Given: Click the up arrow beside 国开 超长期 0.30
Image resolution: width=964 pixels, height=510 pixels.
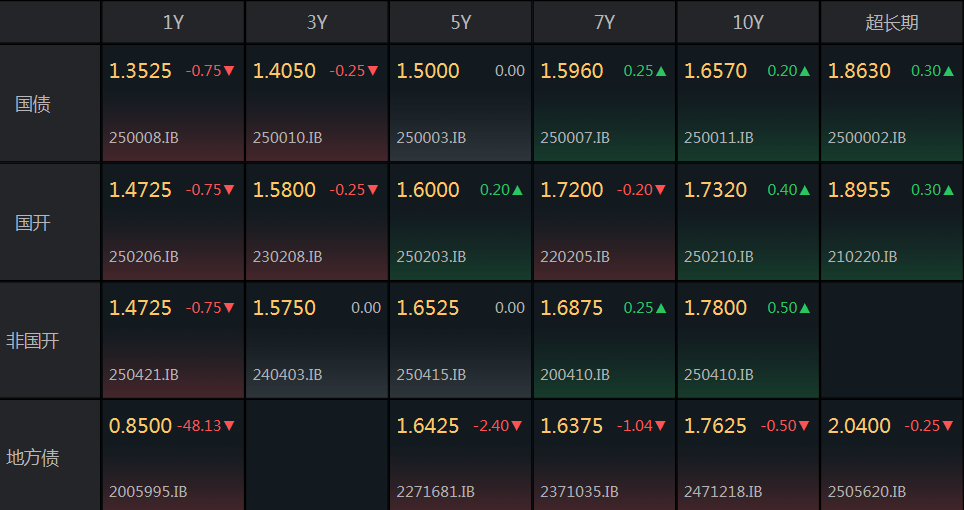Looking at the screenshot, I should pyautogui.click(x=949, y=190).
